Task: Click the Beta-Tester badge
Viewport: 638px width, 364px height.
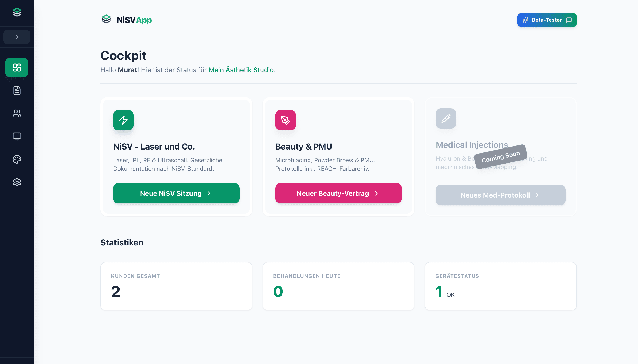Action: click(547, 20)
